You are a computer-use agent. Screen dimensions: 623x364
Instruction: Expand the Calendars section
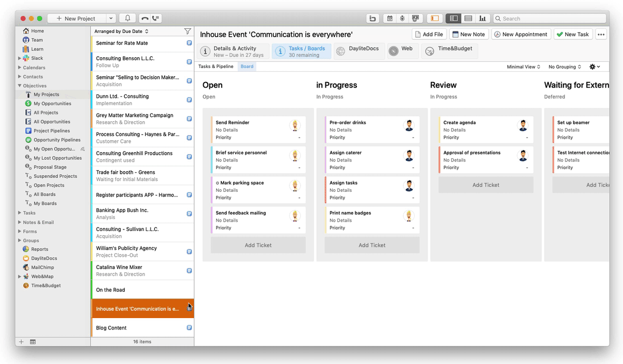[x=20, y=68]
